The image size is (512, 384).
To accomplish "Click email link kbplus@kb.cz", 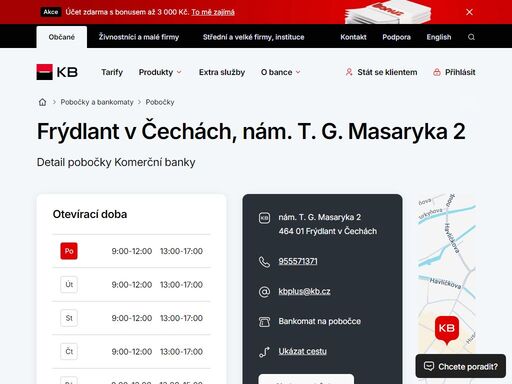I will click(x=304, y=291).
